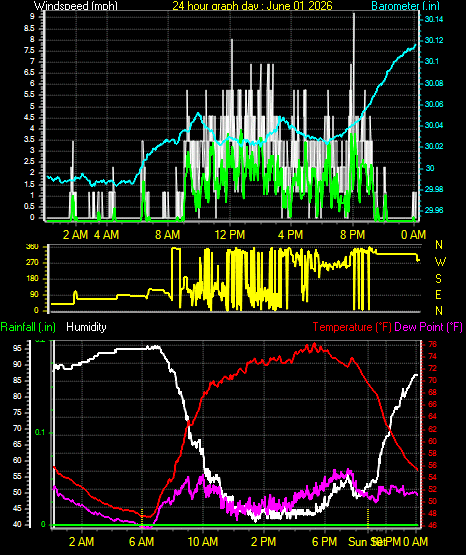Screen dimensions: 466x555
Task: Click the "10 AM" label under humidity graph
Action: [203, 542]
